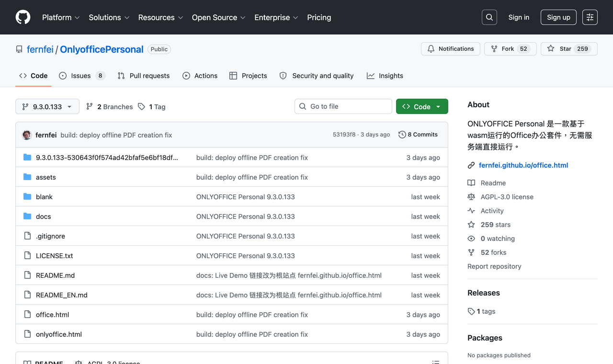Open the OnlyofficePersonal repository name link

point(102,49)
